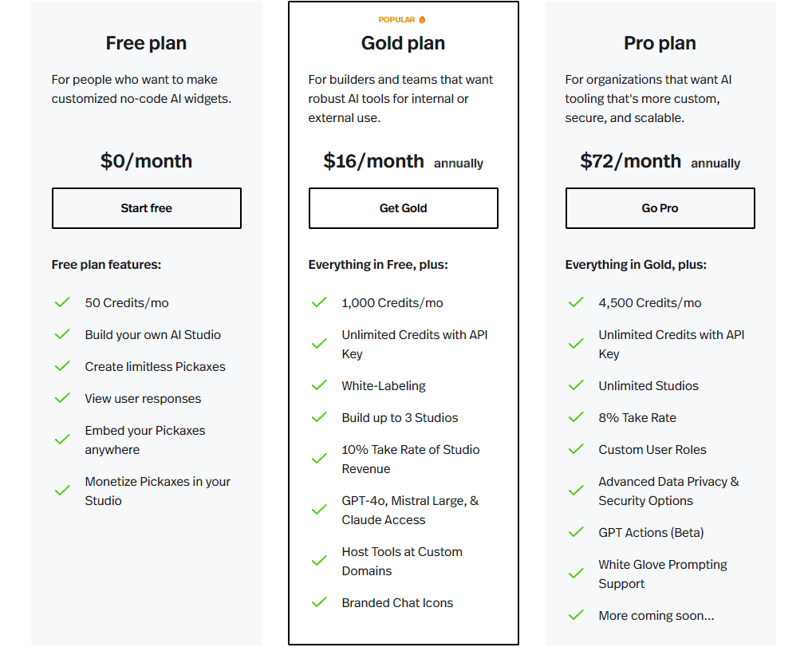Click the POPULAR label on Gold plan
The height and width of the screenshot is (651, 812).
pos(396,19)
